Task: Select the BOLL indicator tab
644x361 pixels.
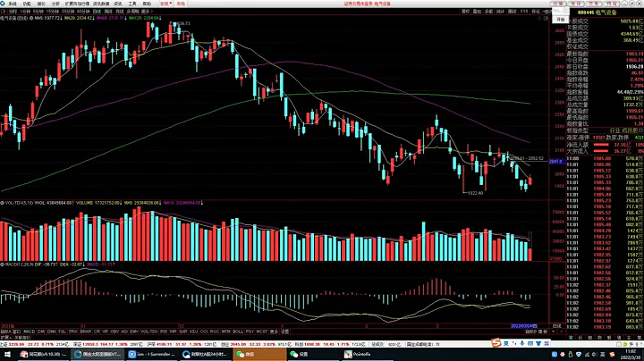Action: point(238,331)
